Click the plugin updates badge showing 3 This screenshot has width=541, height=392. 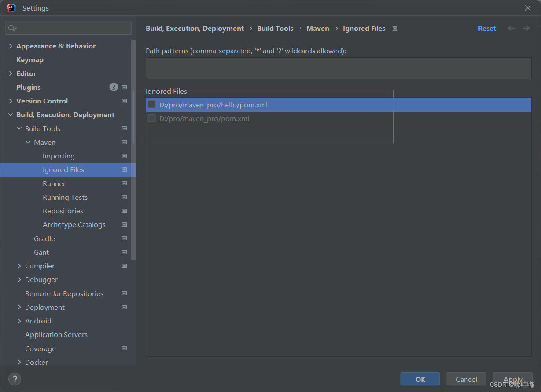point(114,87)
